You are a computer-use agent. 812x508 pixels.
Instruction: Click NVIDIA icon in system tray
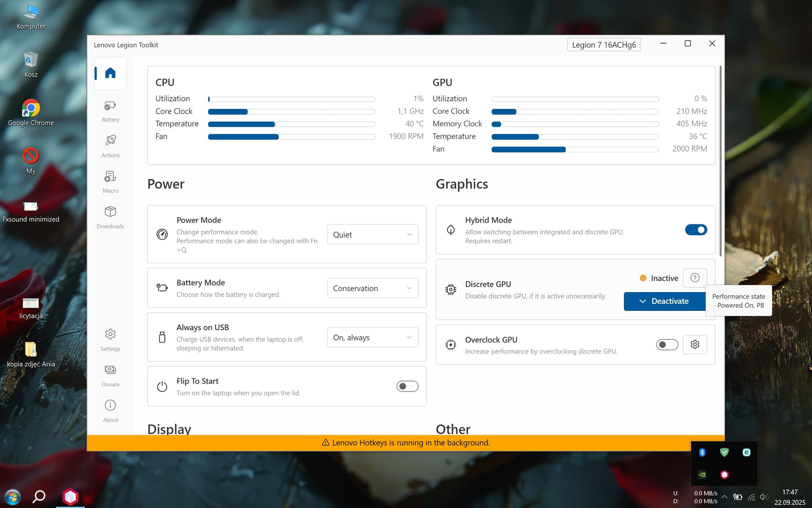pos(702,475)
